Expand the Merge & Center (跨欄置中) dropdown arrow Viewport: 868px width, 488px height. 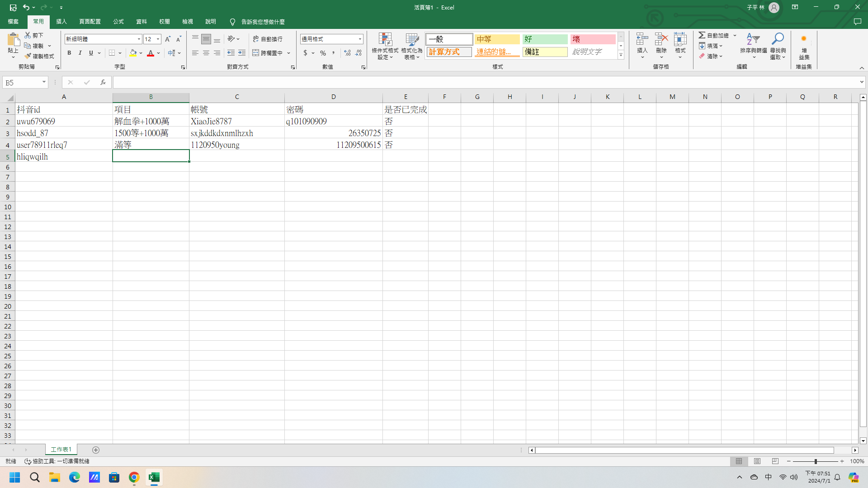tap(288, 53)
